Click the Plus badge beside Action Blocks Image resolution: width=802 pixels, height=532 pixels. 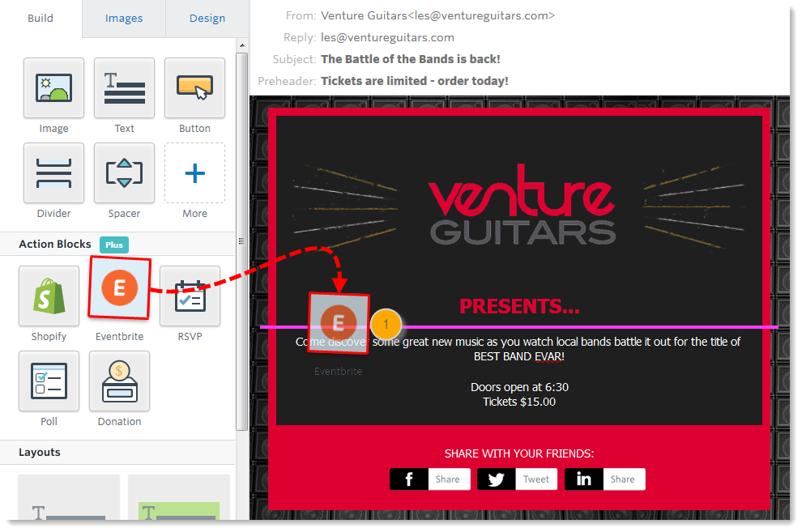(x=114, y=245)
